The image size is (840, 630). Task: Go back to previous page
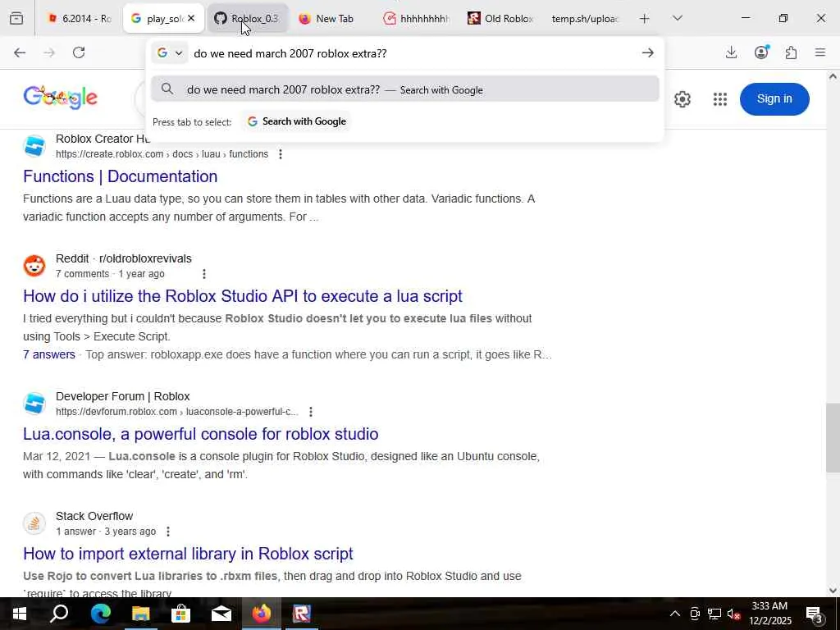[20, 52]
